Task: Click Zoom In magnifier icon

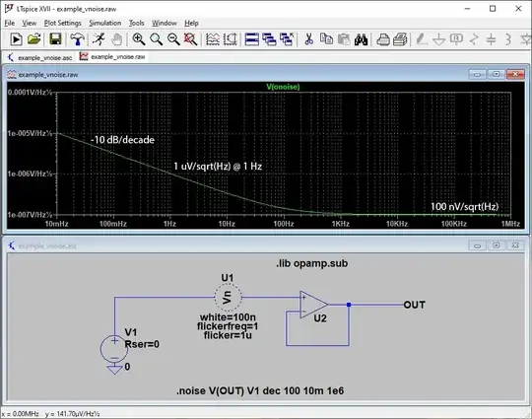Action: point(139,39)
